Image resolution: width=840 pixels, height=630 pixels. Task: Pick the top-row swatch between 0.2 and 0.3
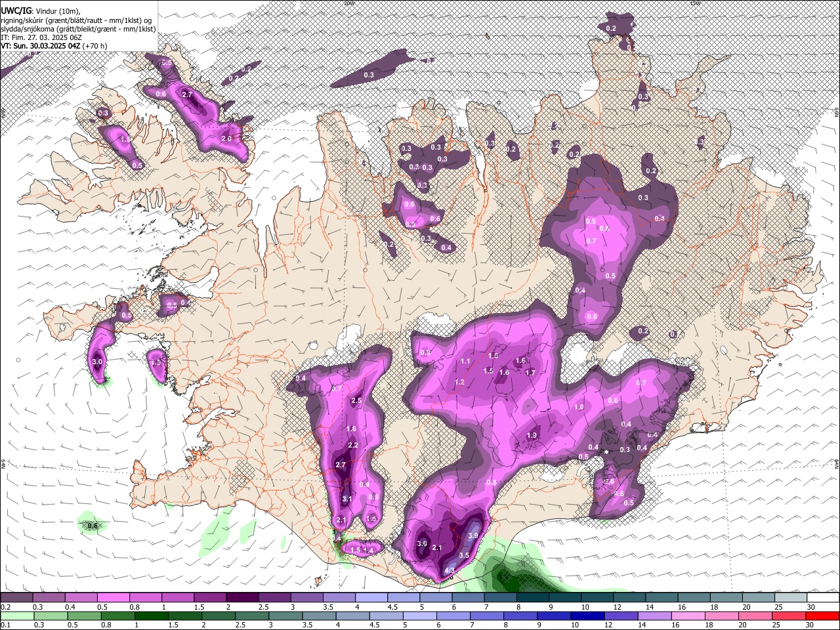16,598
